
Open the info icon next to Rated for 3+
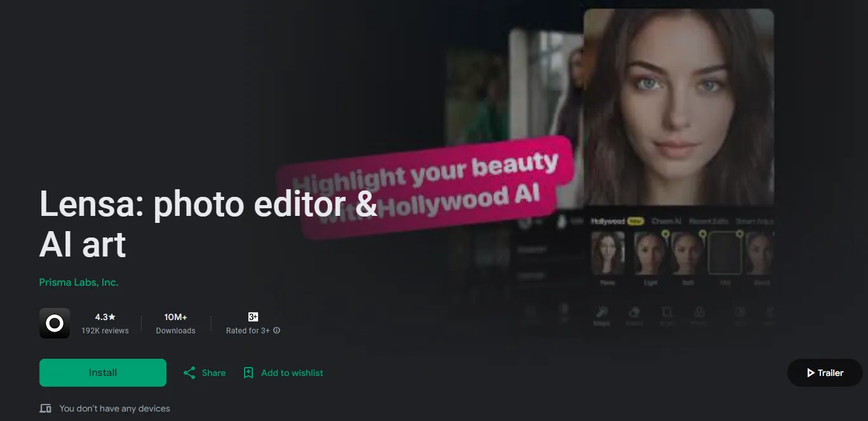coord(276,330)
